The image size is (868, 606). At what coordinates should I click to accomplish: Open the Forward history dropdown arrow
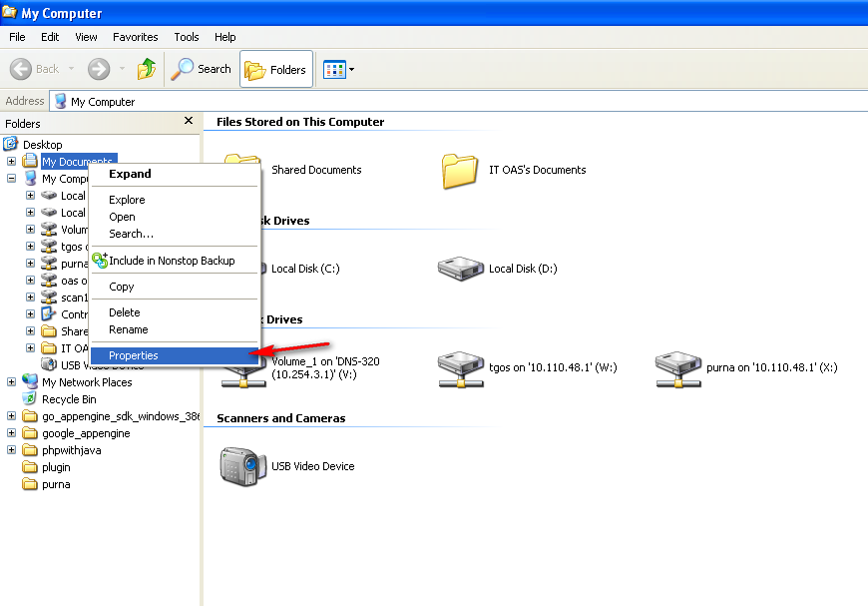(122, 69)
